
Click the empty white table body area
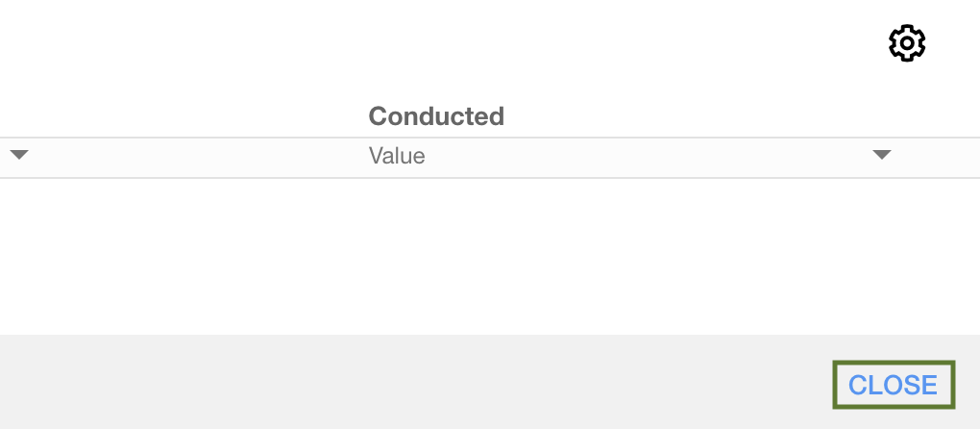click(480, 255)
